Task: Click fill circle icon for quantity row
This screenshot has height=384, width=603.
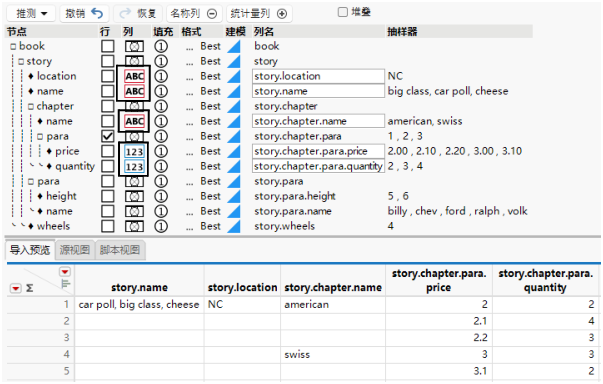Action: pyautogui.click(x=161, y=166)
